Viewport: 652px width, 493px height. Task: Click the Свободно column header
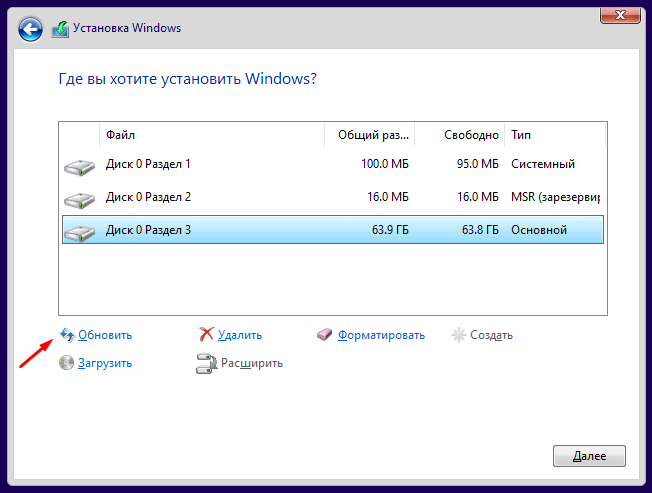tap(459, 135)
